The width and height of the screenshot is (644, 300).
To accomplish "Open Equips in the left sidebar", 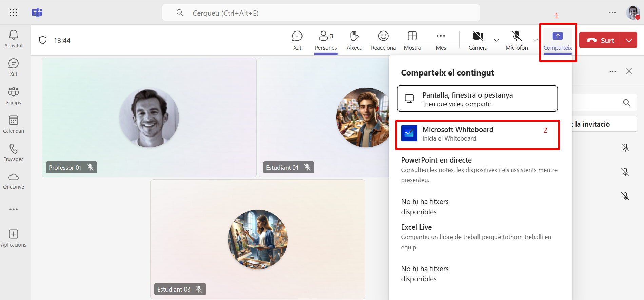I will coord(14,96).
